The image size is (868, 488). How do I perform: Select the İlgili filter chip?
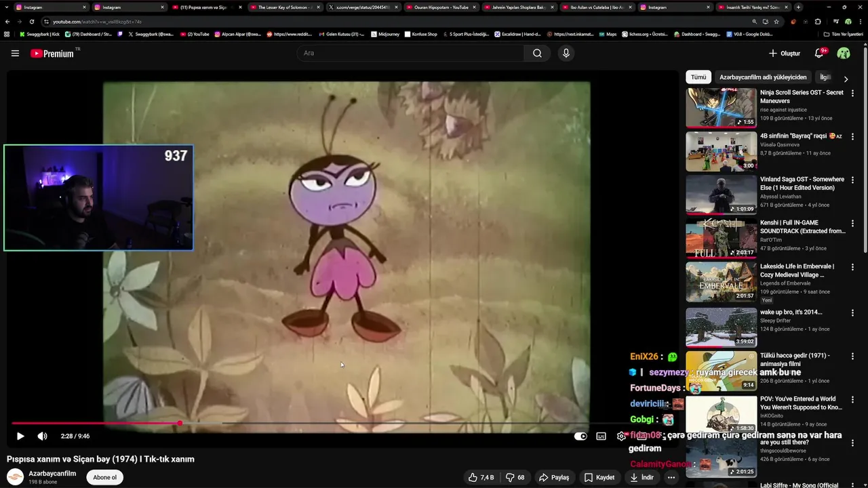click(825, 77)
